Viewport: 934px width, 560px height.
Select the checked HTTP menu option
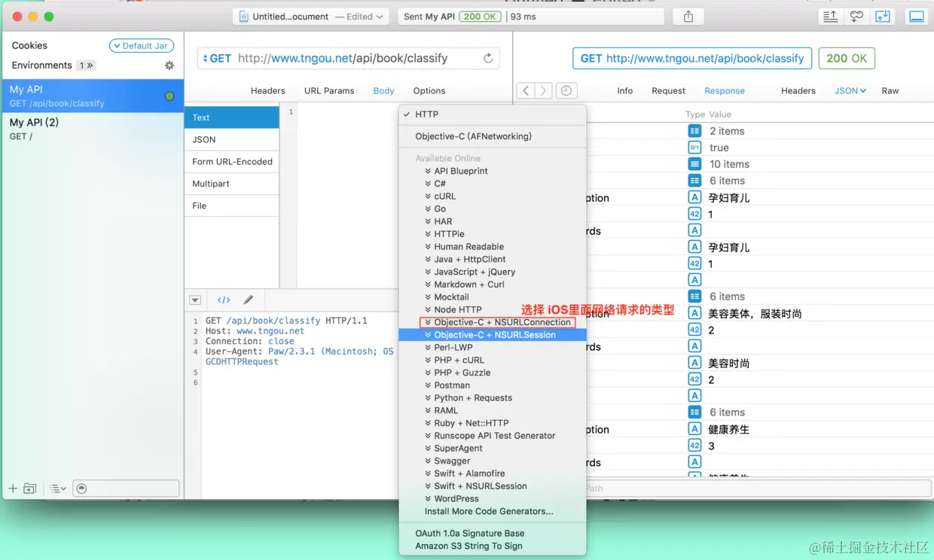pos(493,114)
